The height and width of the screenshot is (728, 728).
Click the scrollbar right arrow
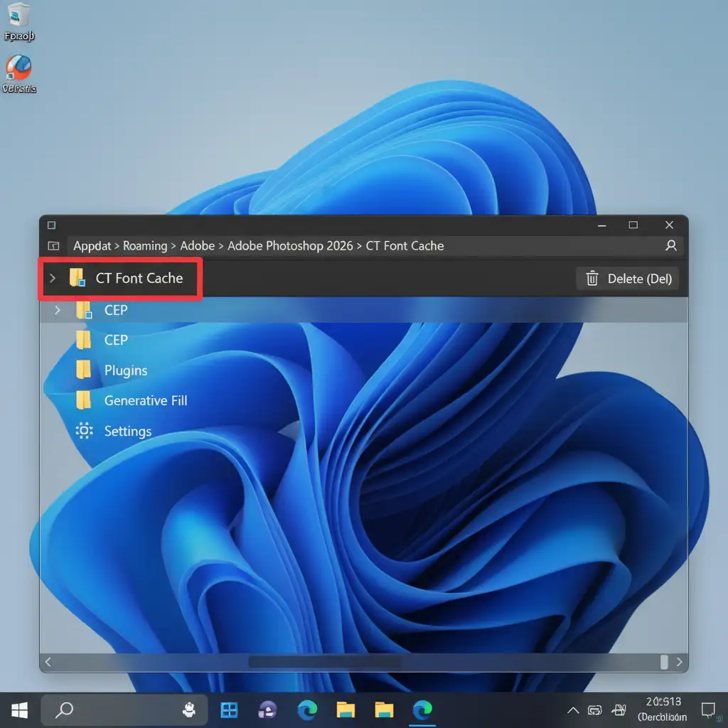click(680, 662)
